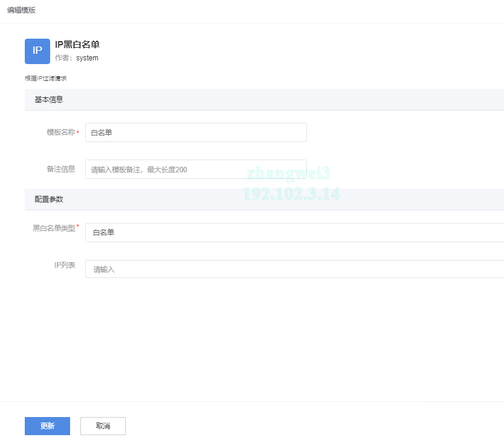Click the 模板名称 field label
Screen dimensions: 504x440
pos(60,132)
